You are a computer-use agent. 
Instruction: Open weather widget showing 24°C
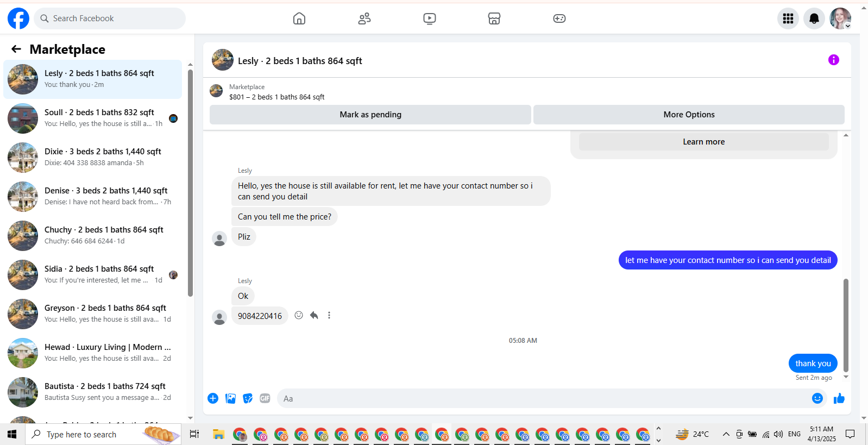[x=693, y=434]
